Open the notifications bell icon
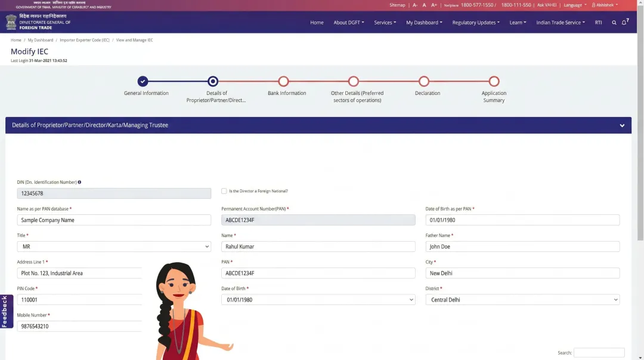This screenshot has width=644, height=360. [x=625, y=22]
